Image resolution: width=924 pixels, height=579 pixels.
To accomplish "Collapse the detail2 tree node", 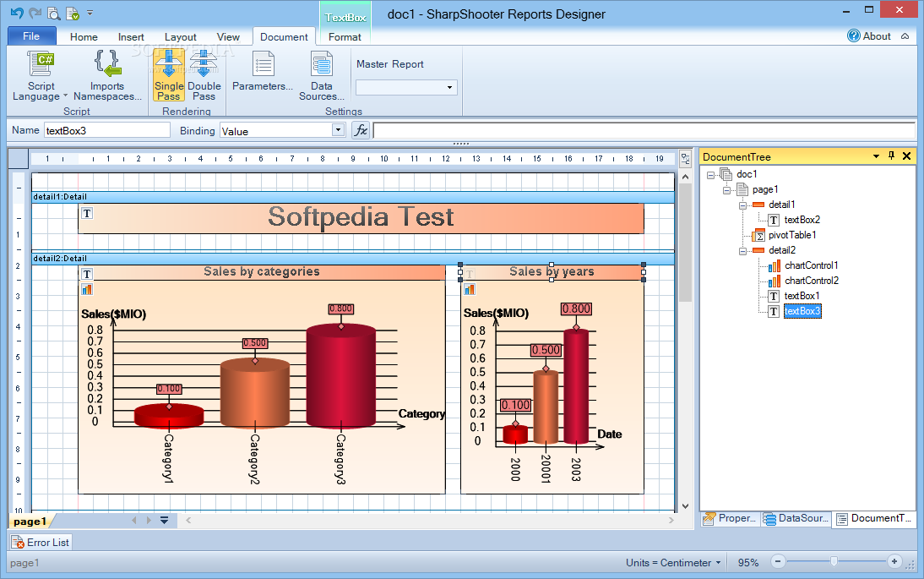I will click(742, 250).
